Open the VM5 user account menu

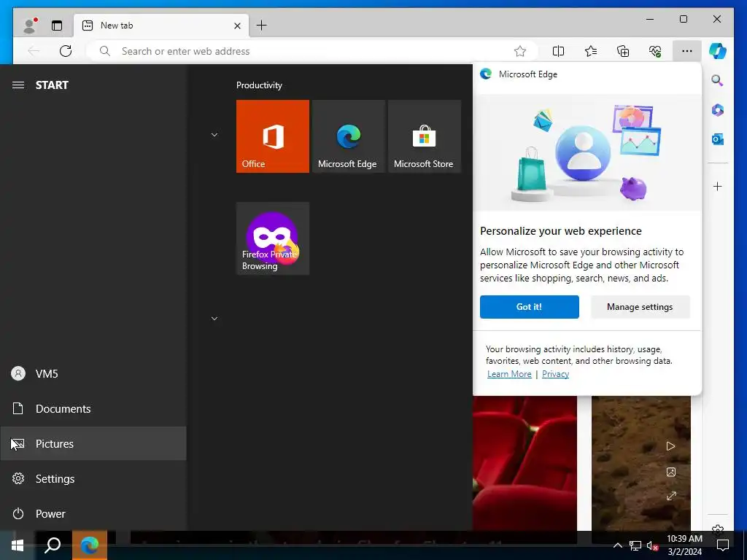93,374
